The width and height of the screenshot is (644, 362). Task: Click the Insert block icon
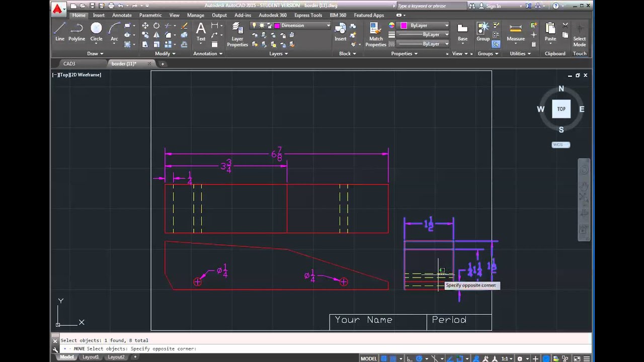(x=341, y=31)
